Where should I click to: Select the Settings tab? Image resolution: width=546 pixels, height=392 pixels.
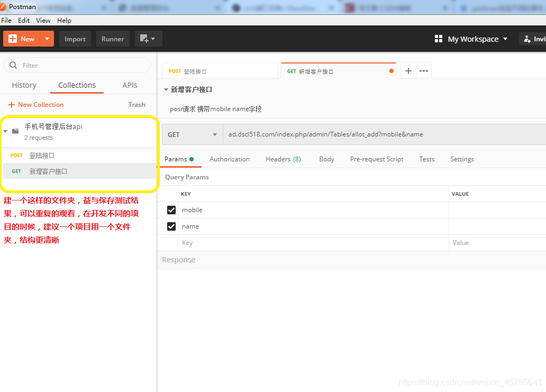pos(462,159)
